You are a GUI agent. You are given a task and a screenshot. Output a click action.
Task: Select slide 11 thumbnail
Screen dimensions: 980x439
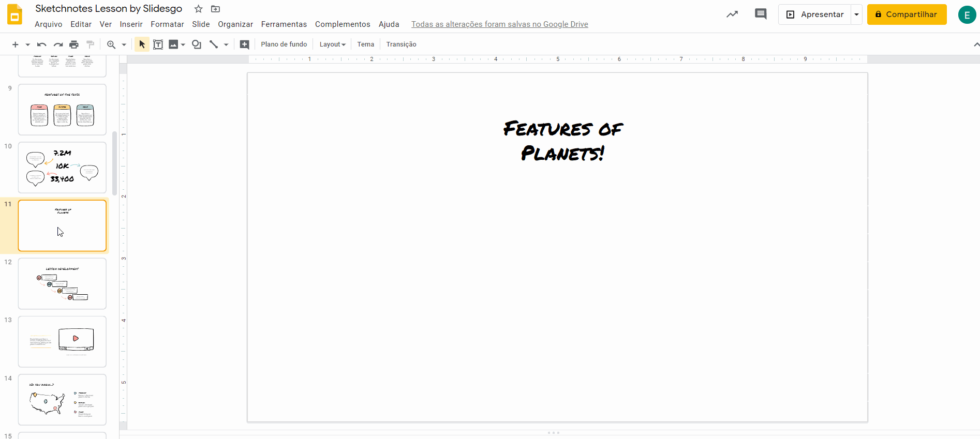pyautogui.click(x=62, y=225)
